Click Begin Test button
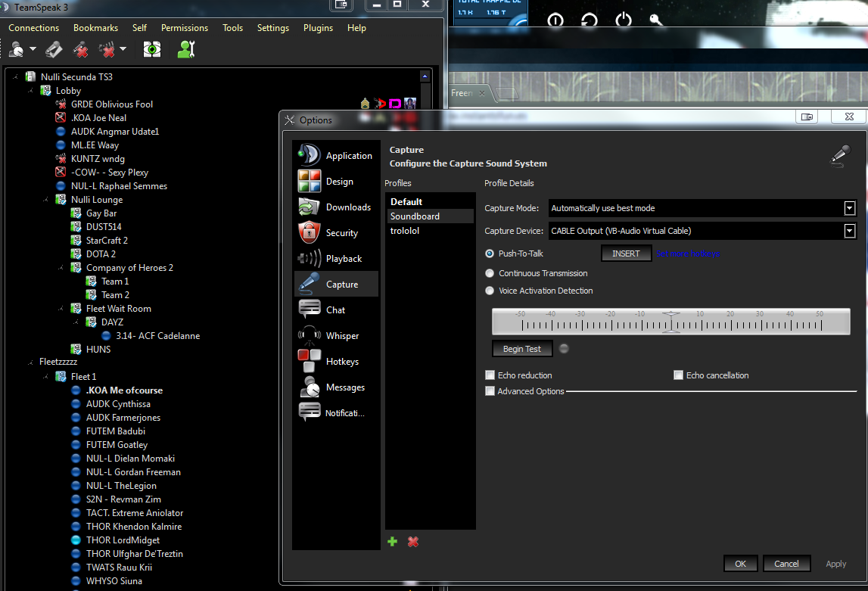This screenshot has height=591, width=868. (x=522, y=349)
